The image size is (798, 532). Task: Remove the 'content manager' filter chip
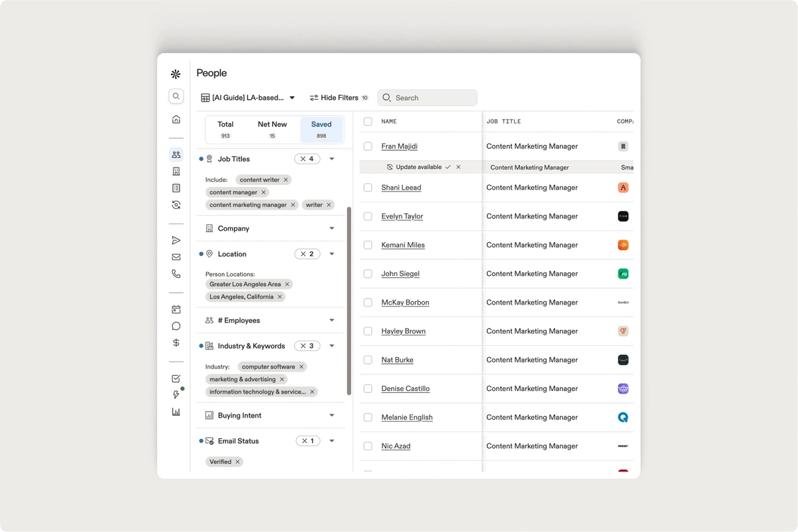click(x=263, y=192)
